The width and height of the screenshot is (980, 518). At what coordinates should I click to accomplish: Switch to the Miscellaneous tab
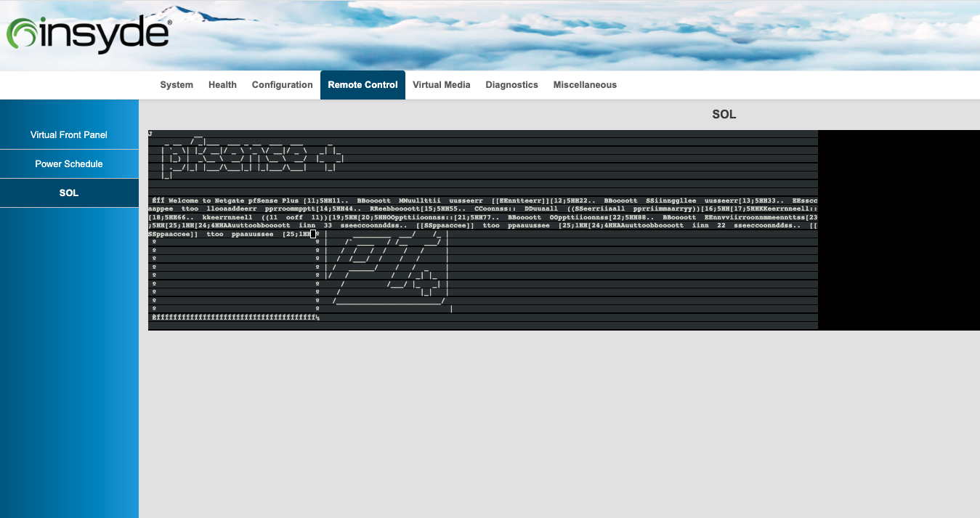(x=585, y=85)
